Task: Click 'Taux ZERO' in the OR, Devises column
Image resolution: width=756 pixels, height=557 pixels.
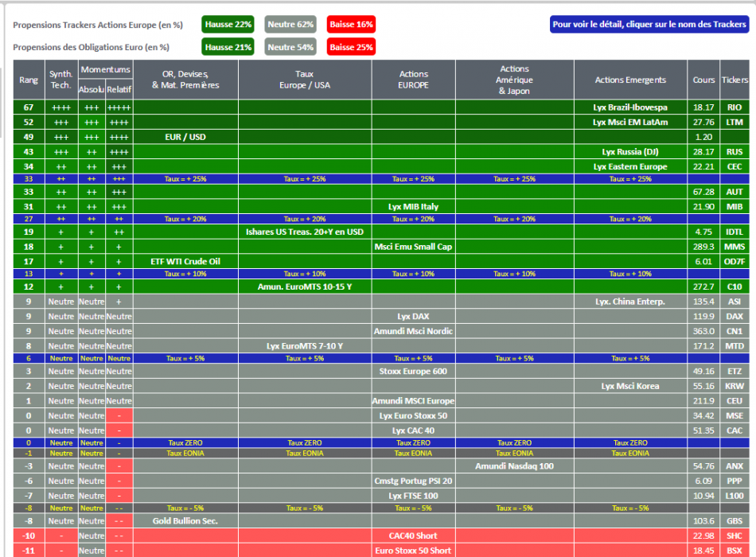Action: pyautogui.click(x=185, y=442)
